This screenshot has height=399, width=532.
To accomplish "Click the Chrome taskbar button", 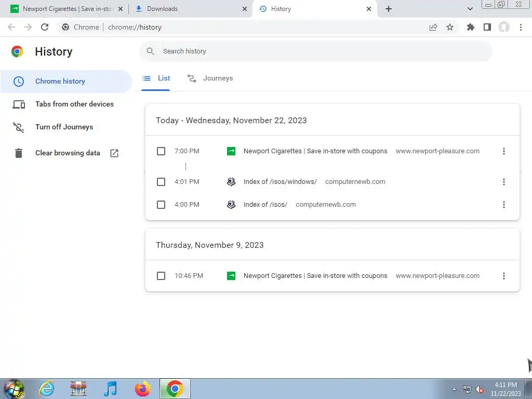I will [175, 389].
